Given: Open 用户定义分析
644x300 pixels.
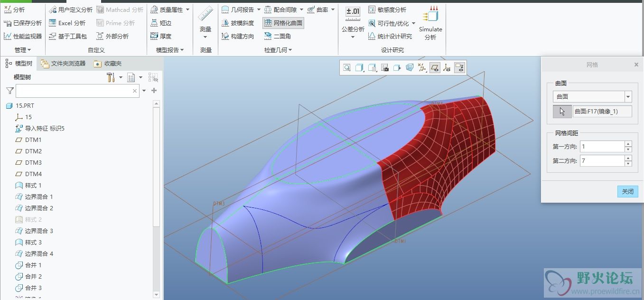Looking at the screenshot, I should coord(71,9).
